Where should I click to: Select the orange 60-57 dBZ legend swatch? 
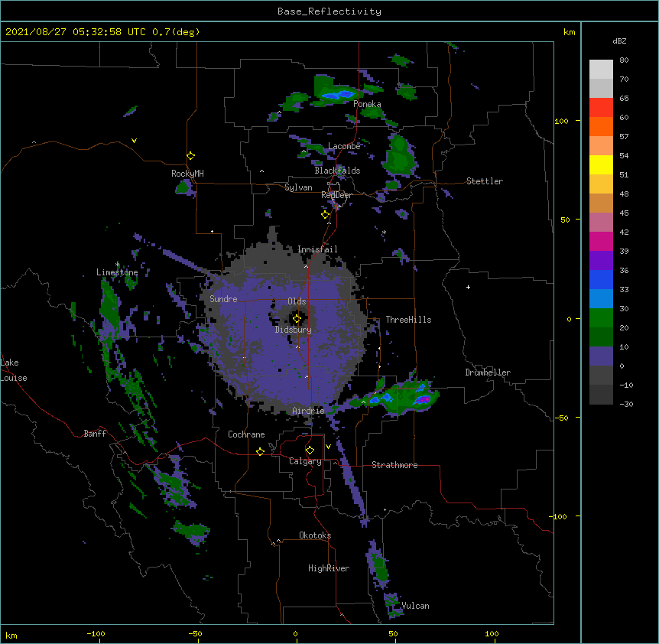tap(601, 126)
